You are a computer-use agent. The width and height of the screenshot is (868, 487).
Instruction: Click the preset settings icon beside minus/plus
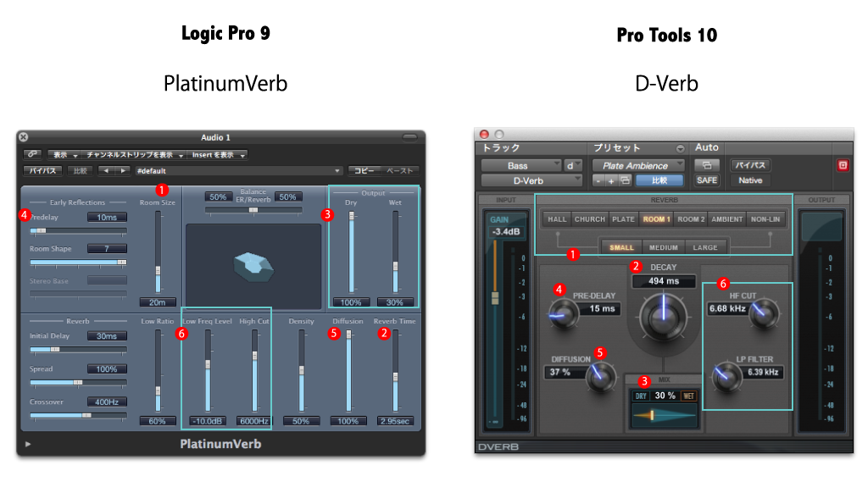tap(624, 180)
